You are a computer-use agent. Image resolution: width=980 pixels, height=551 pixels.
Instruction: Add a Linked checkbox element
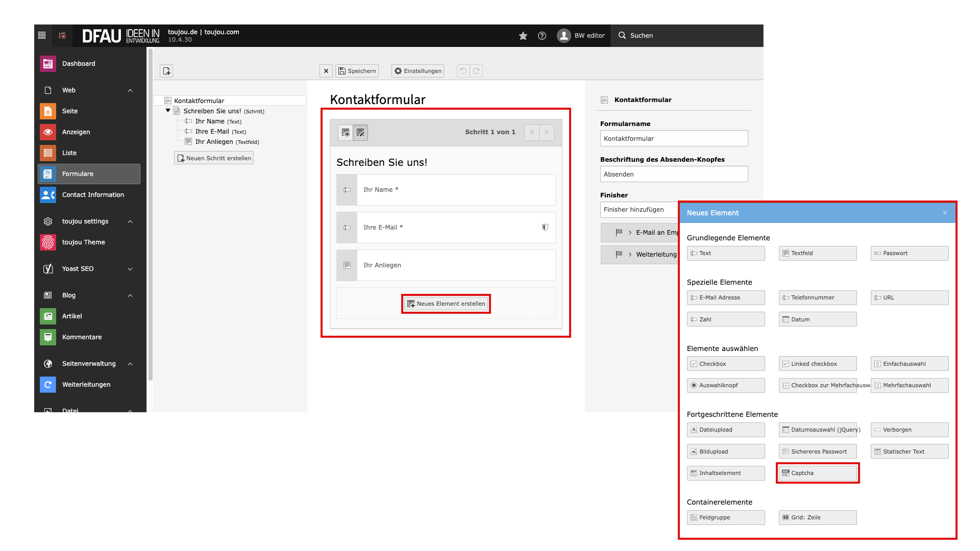click(817, 364)
